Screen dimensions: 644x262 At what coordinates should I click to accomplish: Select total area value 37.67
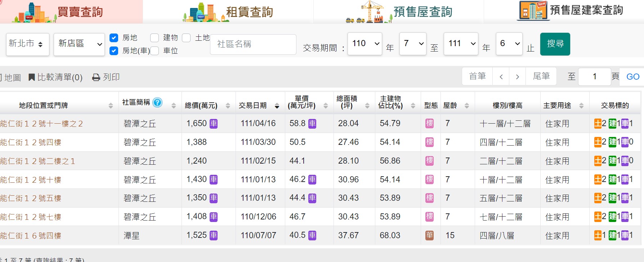[x=348, y=235]
